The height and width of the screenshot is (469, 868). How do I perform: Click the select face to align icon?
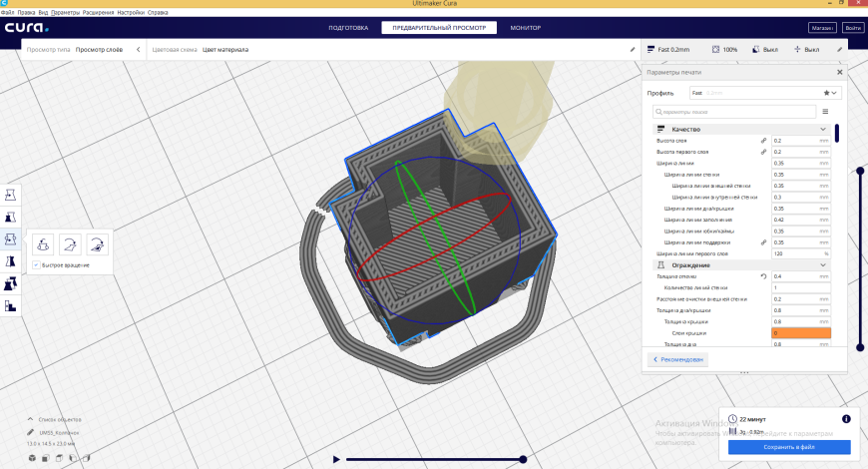97,244
